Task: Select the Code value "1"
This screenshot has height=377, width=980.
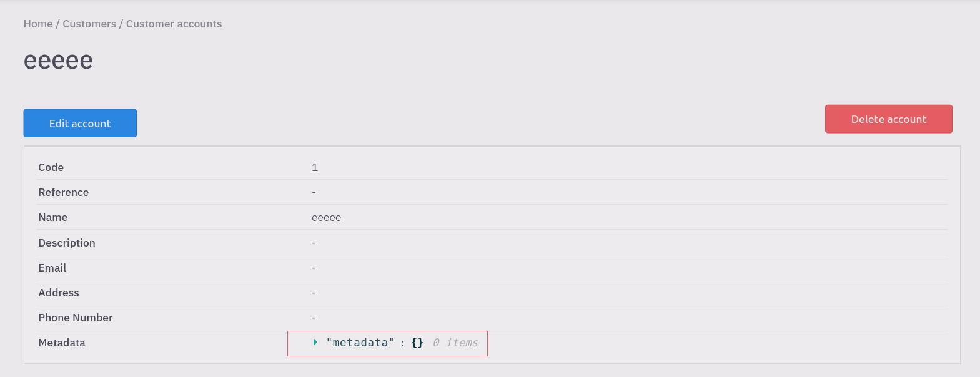Action: 315,167
